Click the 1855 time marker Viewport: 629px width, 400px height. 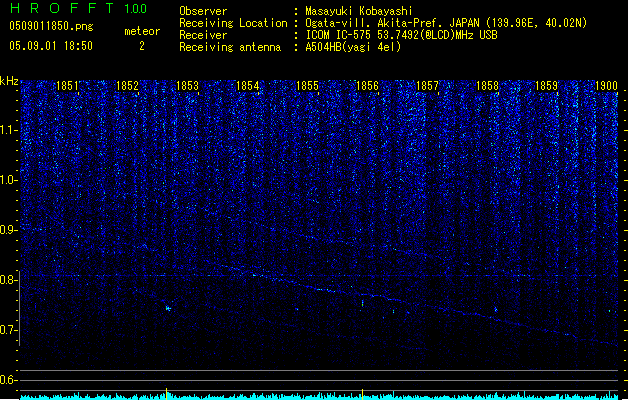click(x=307, y=86)
